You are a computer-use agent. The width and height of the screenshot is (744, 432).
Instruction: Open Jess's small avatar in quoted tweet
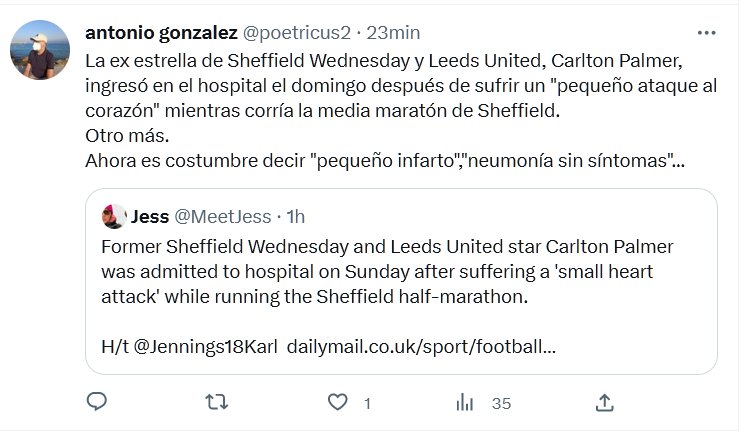[x=114, y=216]
